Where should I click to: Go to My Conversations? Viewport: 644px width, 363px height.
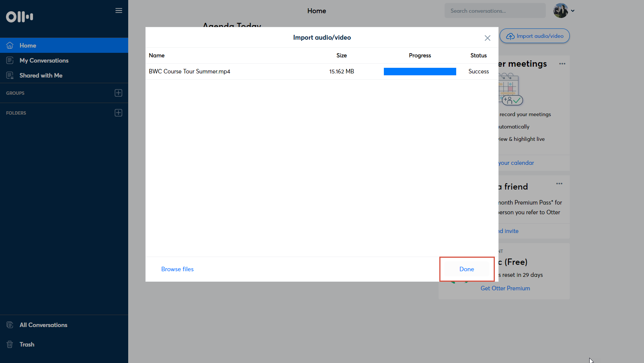point(44,60)
